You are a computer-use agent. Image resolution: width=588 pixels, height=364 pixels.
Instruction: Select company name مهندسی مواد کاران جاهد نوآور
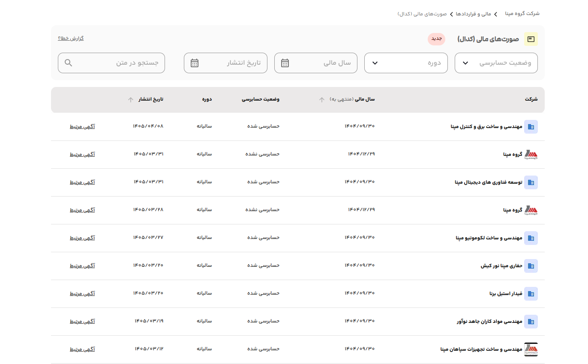[489, 322]
